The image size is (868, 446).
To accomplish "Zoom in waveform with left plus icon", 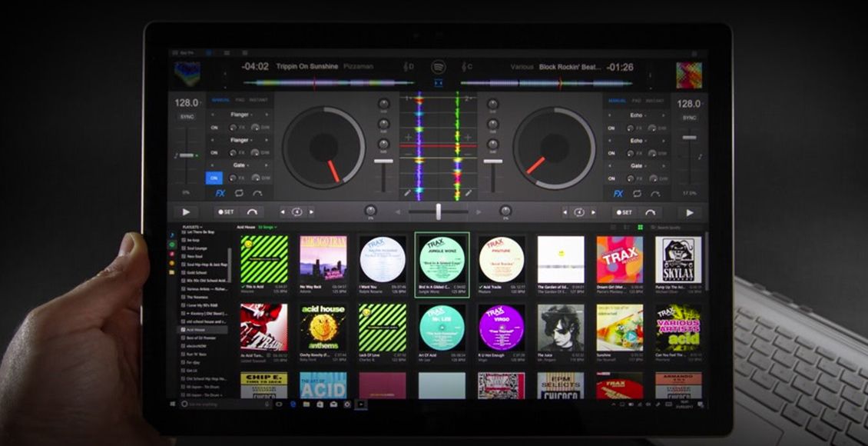I will [x=409, y=137].
